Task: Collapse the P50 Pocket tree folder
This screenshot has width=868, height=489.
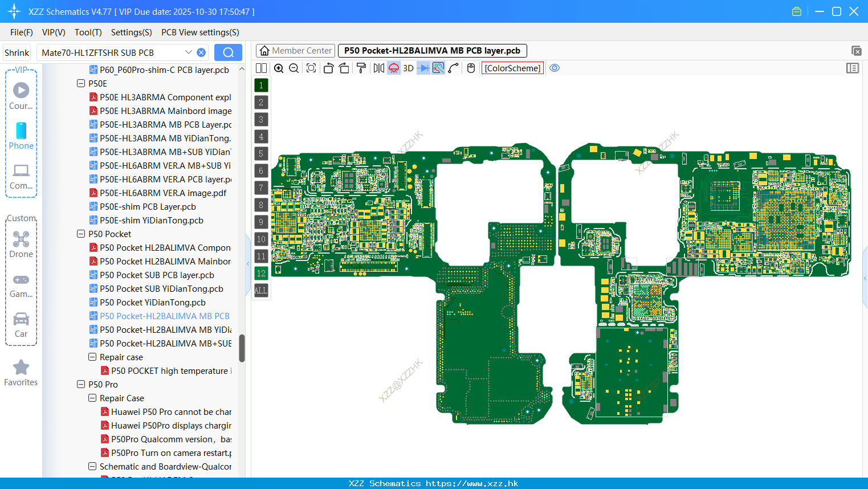Action: pos(81,234)
